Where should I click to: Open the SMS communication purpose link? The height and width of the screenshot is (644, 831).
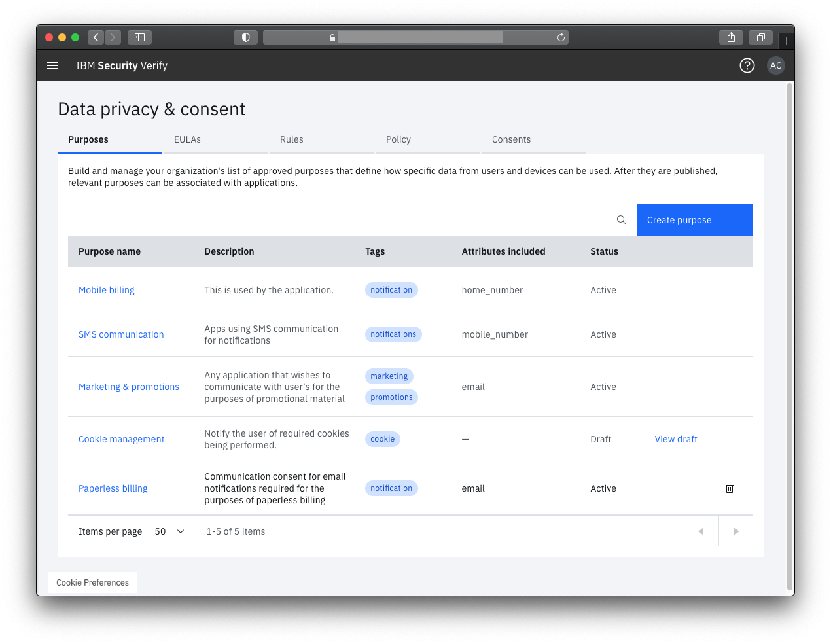(121, 334)
